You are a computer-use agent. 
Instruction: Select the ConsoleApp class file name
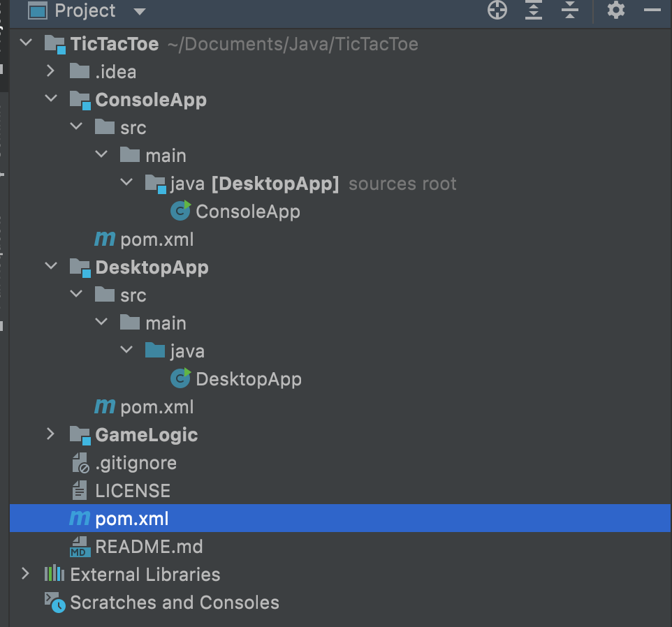[248, 212]
